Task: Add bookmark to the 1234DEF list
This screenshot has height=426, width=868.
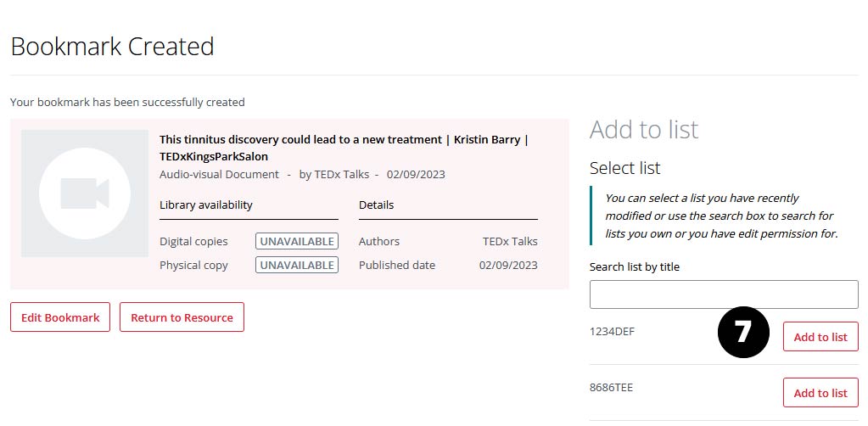Action: coord(820,337)
